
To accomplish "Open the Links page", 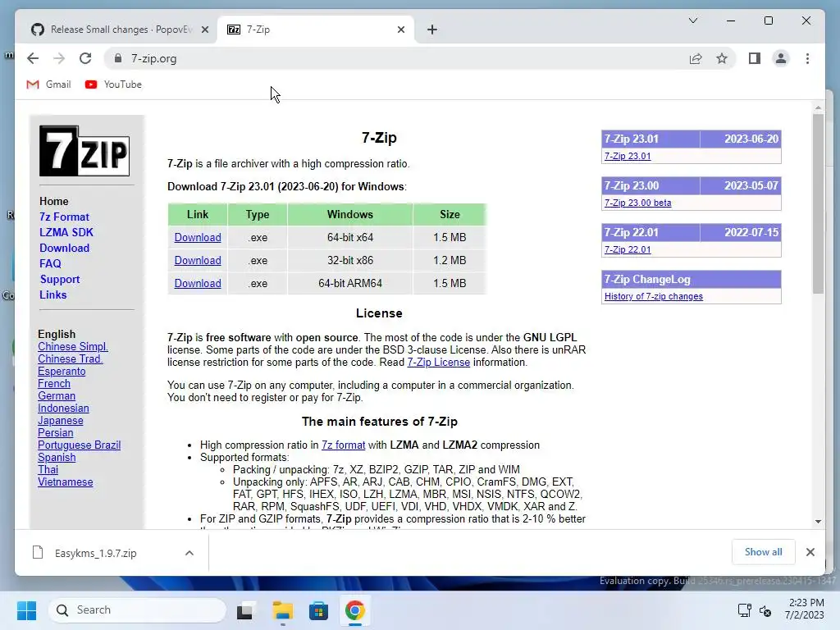I will coord(53,294).
